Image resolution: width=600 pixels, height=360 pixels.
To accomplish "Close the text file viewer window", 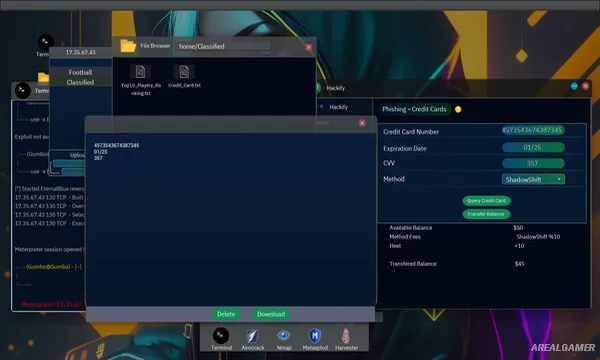I will pyautogui.click(x=362, y=123).
